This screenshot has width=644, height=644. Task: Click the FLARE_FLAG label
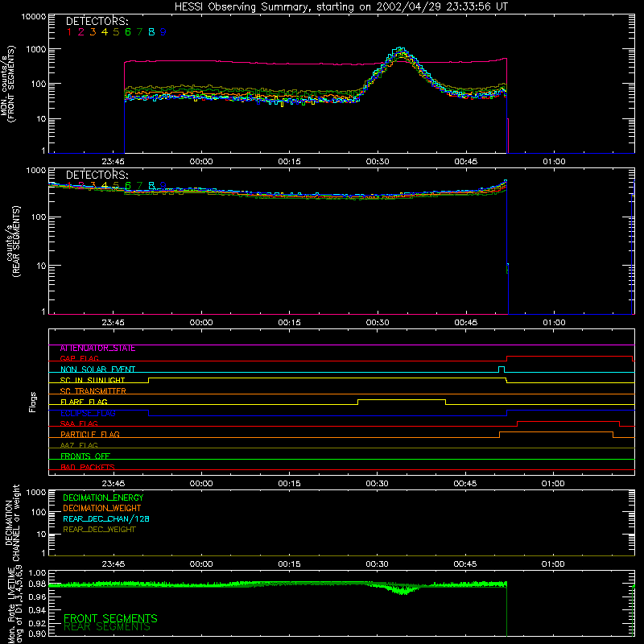tap(84, 402)
